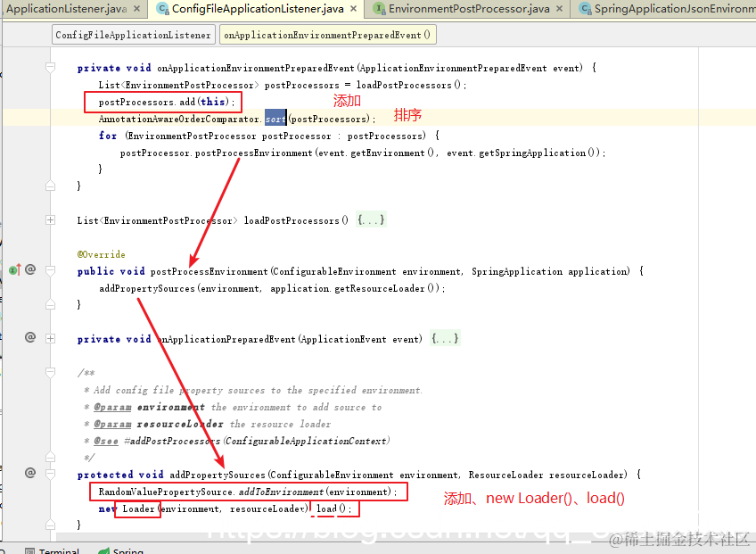
Task: Select the ConfigFileApplicationListener.java editor tab
Action: (258, 9)
